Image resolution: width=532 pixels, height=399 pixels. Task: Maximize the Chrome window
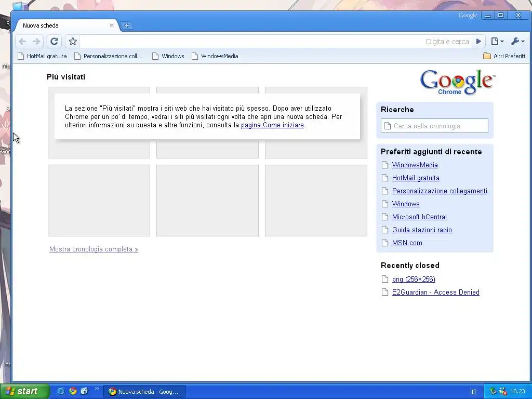pyautogui.click(x=501, y=15)
